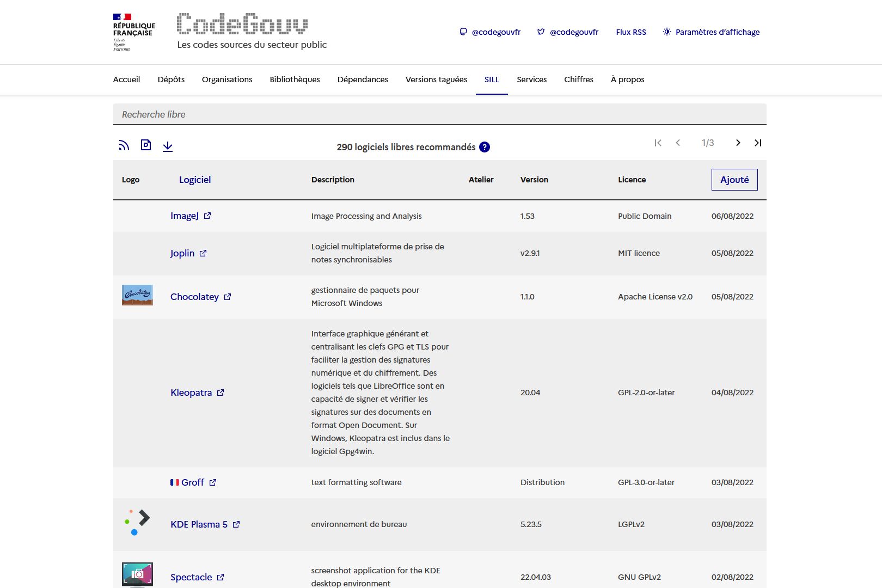The height and width of the screenshot is (588, 882).
Task: Open the Groff software link
Action: coord(193,482)
